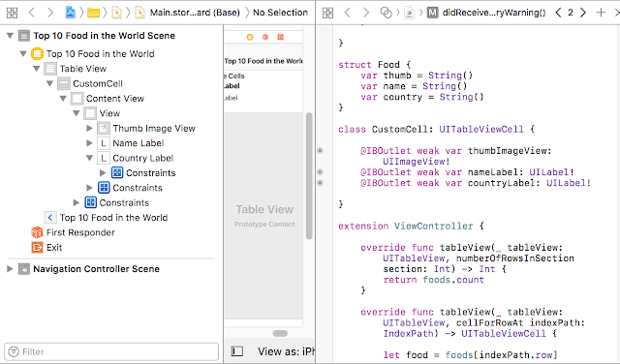Click 'extension ViewController {' code line
The height and width of the screenshot is (364, 620).
click(411, 227)
